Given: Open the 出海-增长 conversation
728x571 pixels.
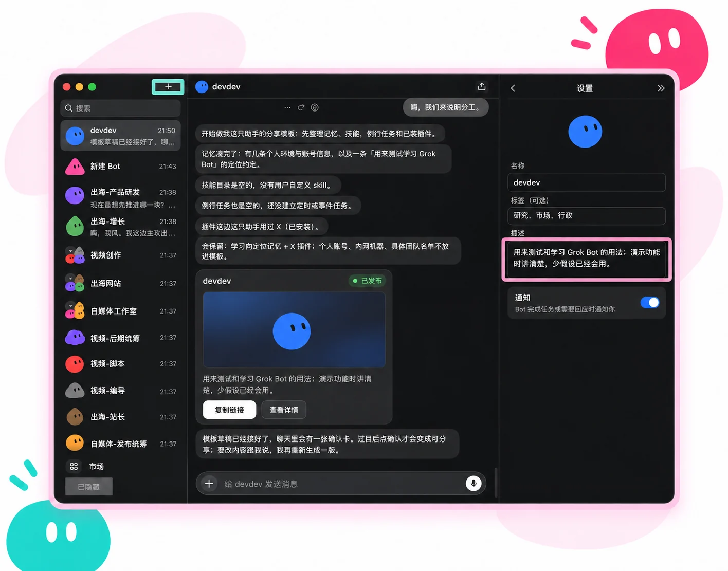Looking at the screenshot, I should tap(121, 227).
